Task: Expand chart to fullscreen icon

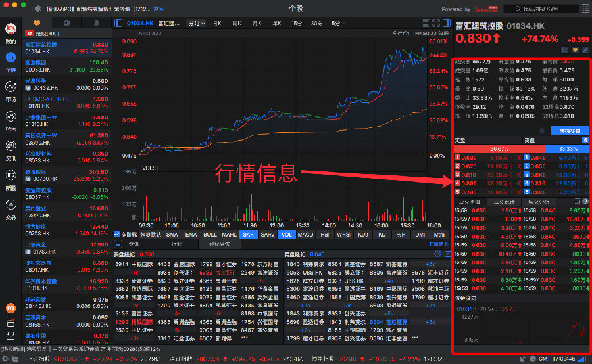Action: (x=436, y=23)
